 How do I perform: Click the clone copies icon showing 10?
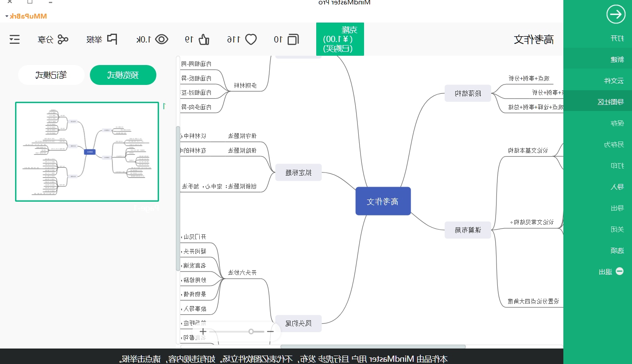pyautogui.click(x=293, y=39)
